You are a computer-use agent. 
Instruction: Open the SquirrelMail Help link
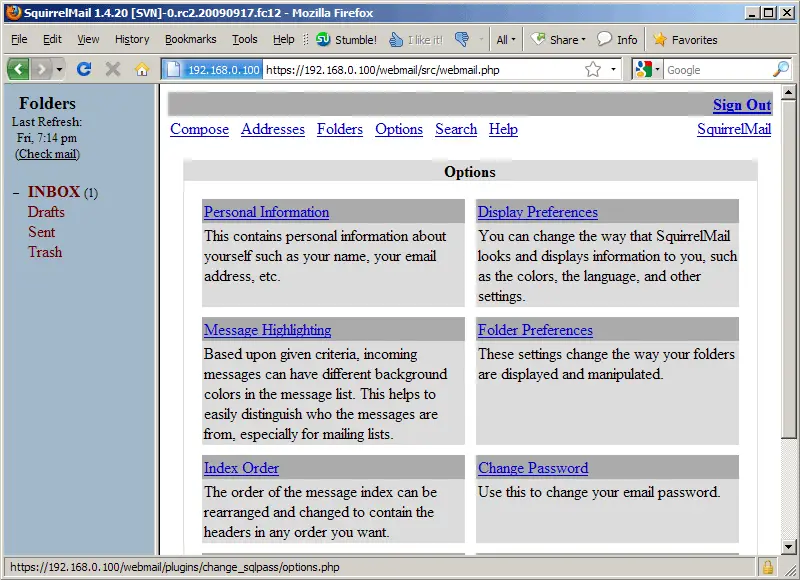coord(503,129)
